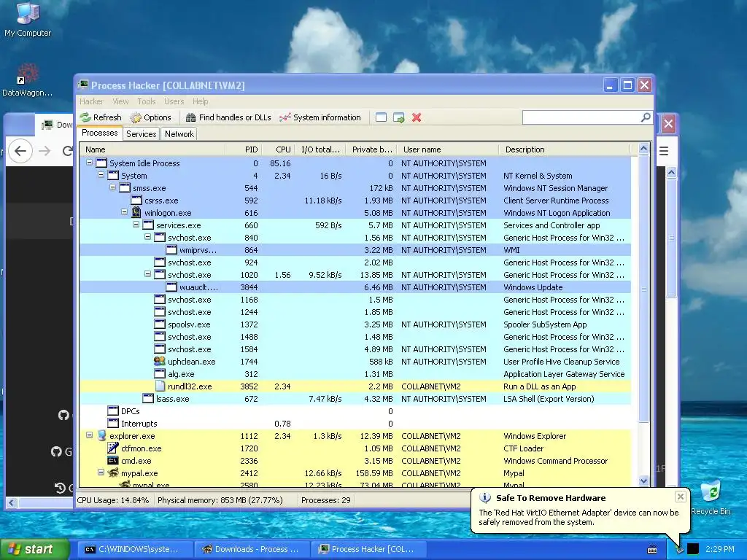Click the find window and thread icon
The image size is (747, 560).
click(x=399, y=117)
